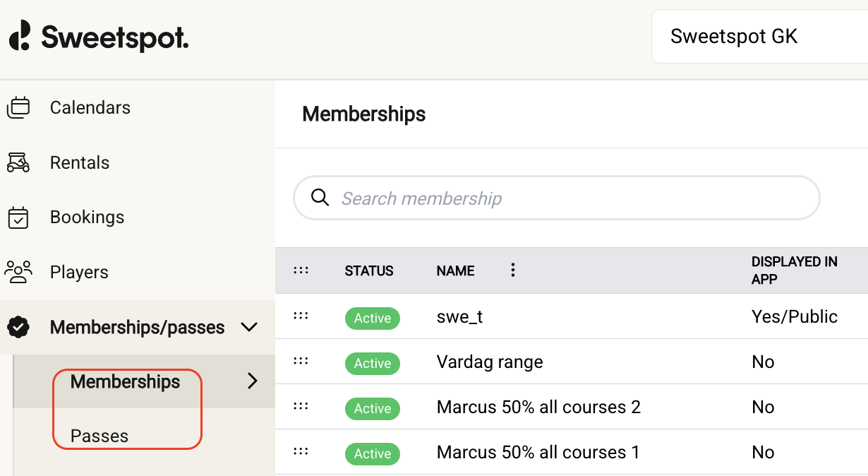Expand the Memberships submenu arrow
868x476 pixels.
click(x=253, y=381)
